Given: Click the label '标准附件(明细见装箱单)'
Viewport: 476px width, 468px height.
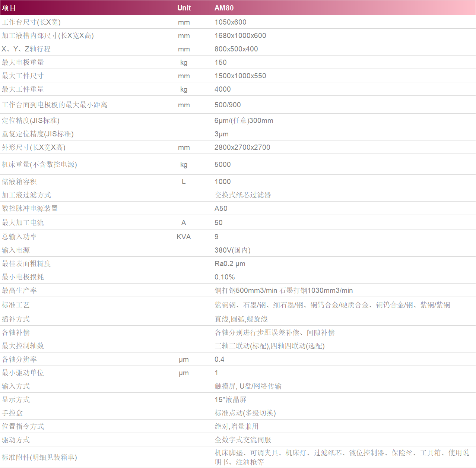Looking at the screenshot, I should coord(39,457).
